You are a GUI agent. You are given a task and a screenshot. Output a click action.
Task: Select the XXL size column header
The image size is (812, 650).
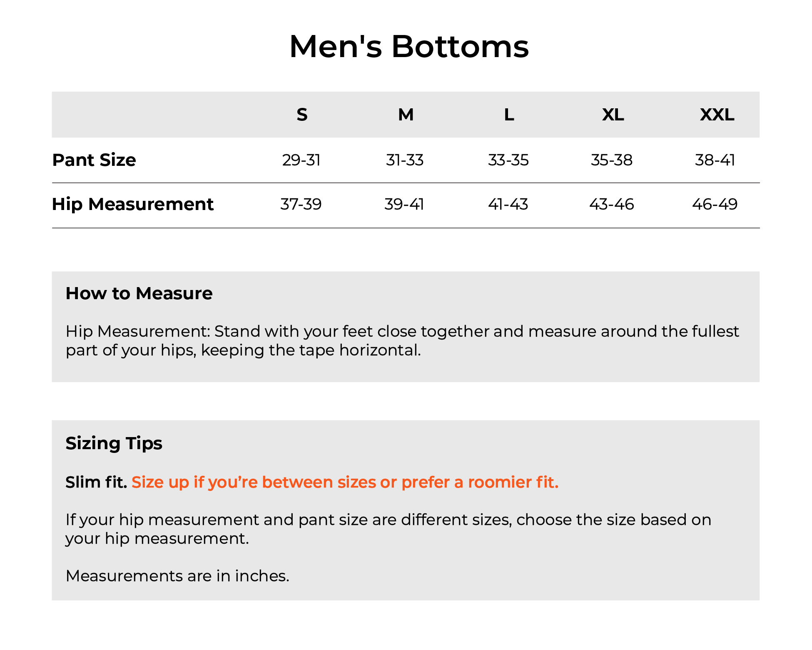click(x=717, y=115)
